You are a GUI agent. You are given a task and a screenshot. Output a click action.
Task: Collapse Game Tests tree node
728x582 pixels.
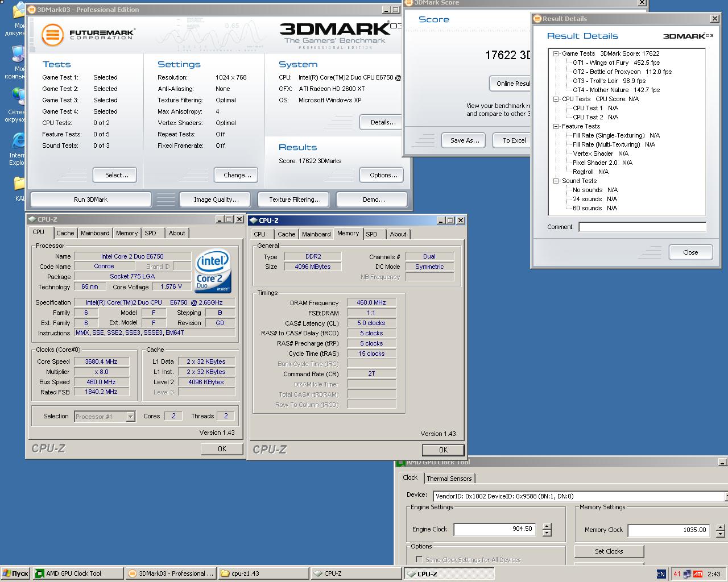coord(556,53)
